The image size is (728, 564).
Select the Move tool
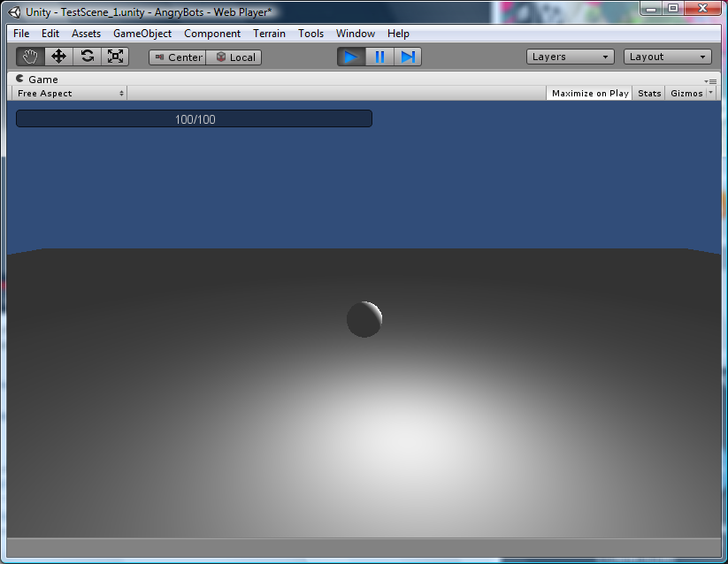58,57
